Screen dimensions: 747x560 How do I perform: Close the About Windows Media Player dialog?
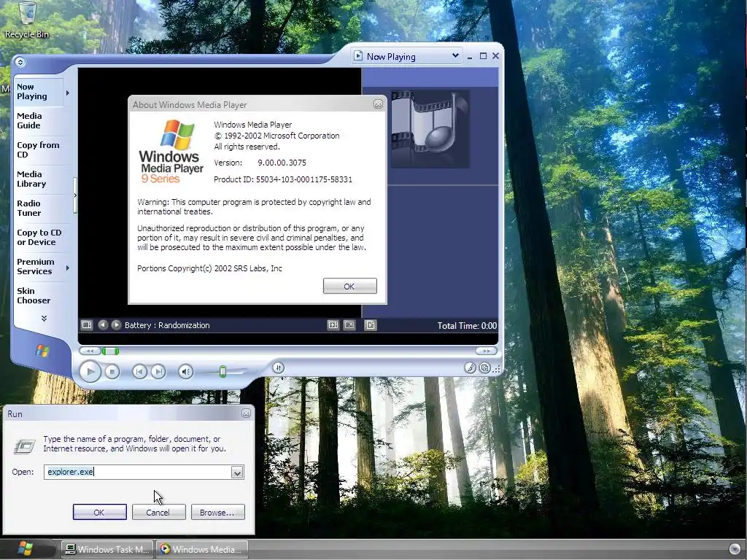(378, 104)
